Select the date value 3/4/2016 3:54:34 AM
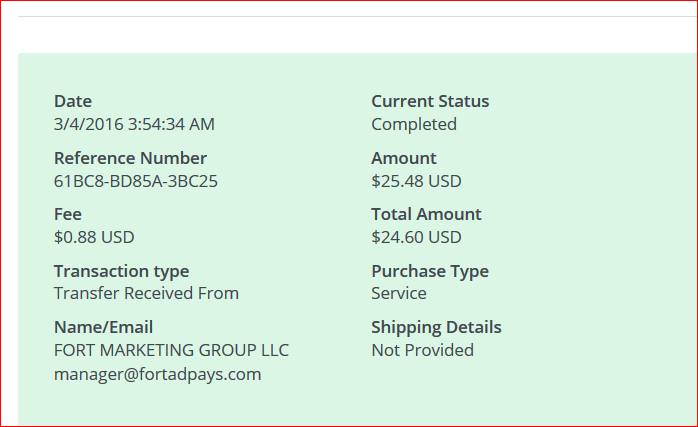The image size is (698, 427). pos(134,124)
